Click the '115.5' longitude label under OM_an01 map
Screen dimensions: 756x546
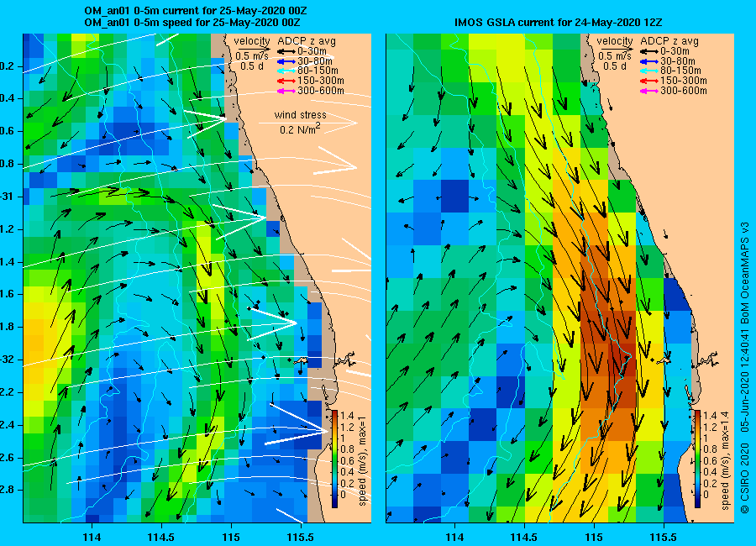[301, 537]
